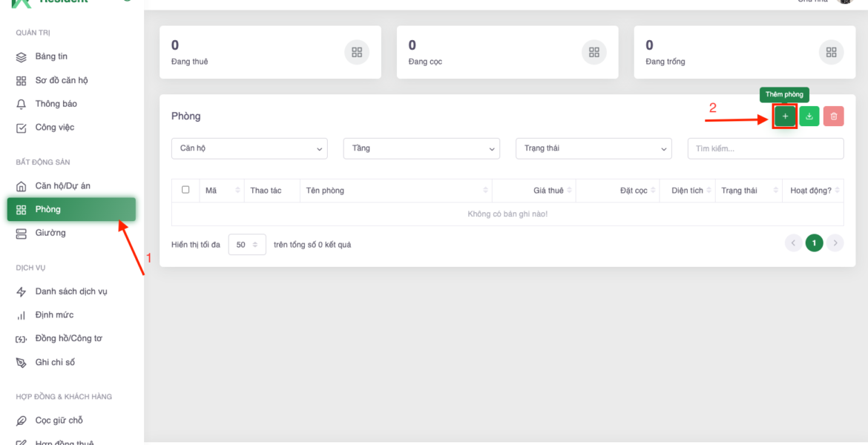Select Bảng tin in the sidebar
868x445 pixels.
click(x=51, y=56)
